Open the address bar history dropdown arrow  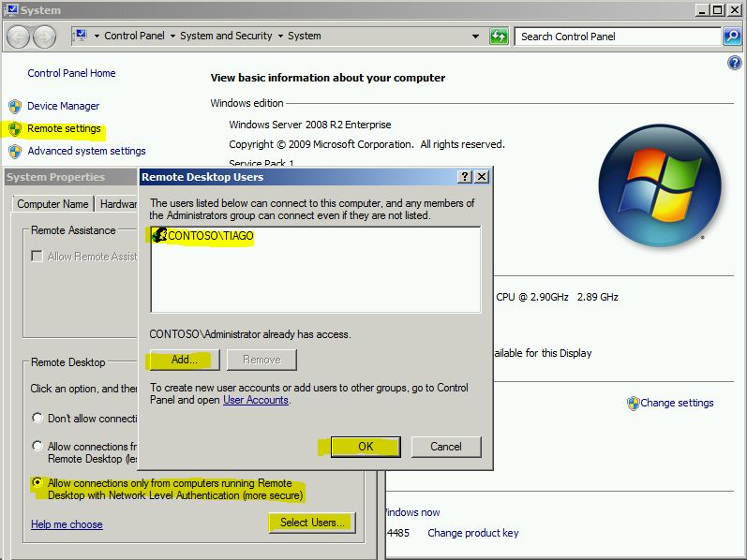(476, 37)
